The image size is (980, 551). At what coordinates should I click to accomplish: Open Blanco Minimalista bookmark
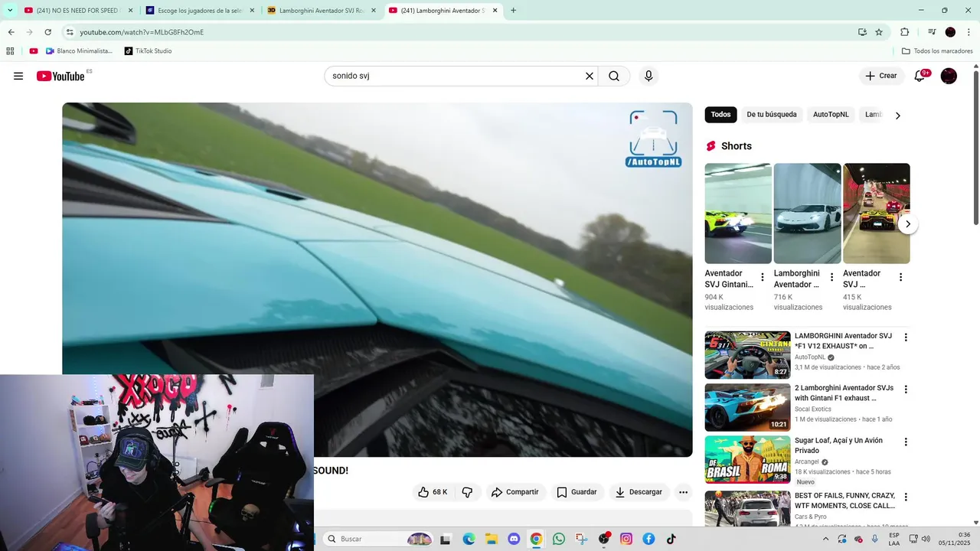pyautogui.click(x=79, y=51)
